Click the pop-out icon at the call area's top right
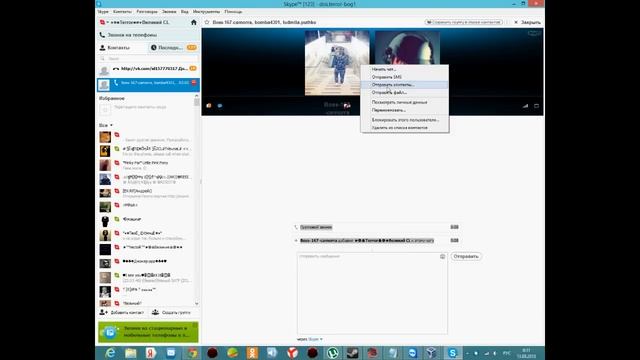 pyautogui.click(x=534, y=33)
